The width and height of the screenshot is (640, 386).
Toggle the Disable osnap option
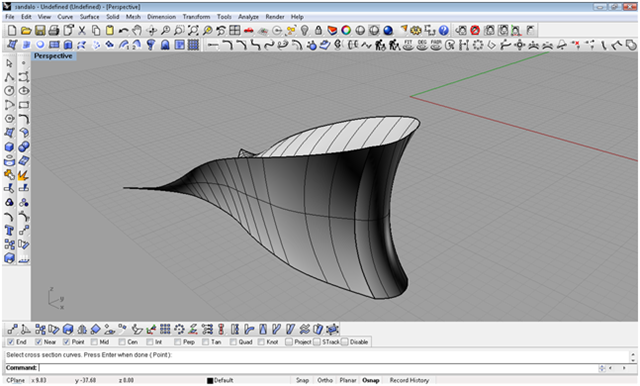(x=344, y=342)
